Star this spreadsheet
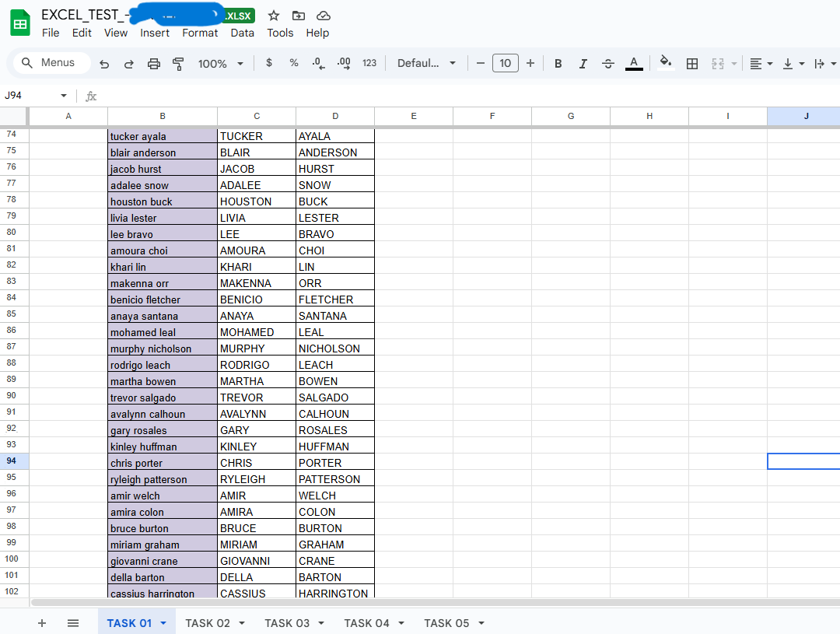The height and width of the screenshot is (634, 840). [274, 16]
